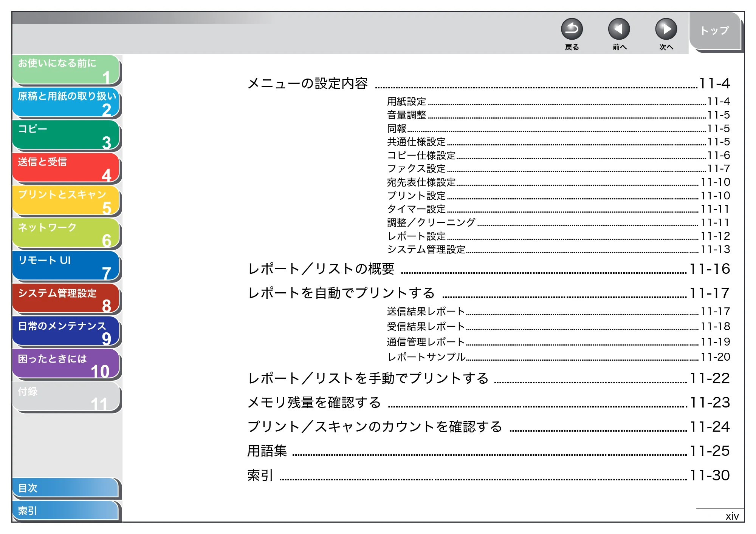Select chapter 3 コピー tab
This screenshot has width=756, height=534.
click(66, 135)
